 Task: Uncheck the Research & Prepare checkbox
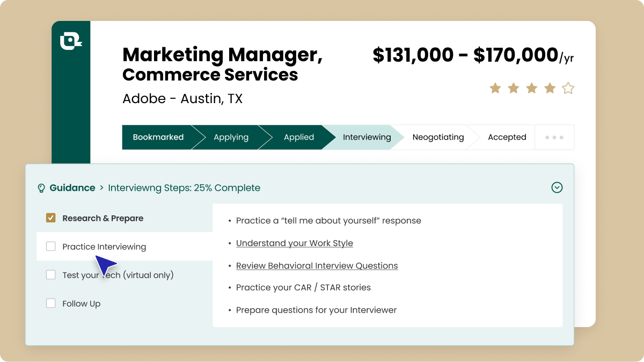pyautogui.click(x=50, y=218)
